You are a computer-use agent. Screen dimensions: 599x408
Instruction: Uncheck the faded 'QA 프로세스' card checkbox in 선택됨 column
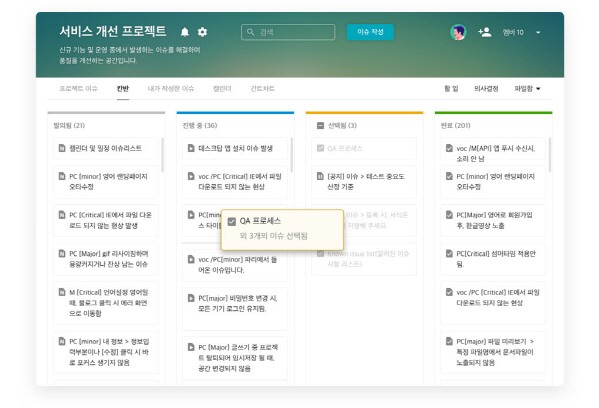(321, 148)
